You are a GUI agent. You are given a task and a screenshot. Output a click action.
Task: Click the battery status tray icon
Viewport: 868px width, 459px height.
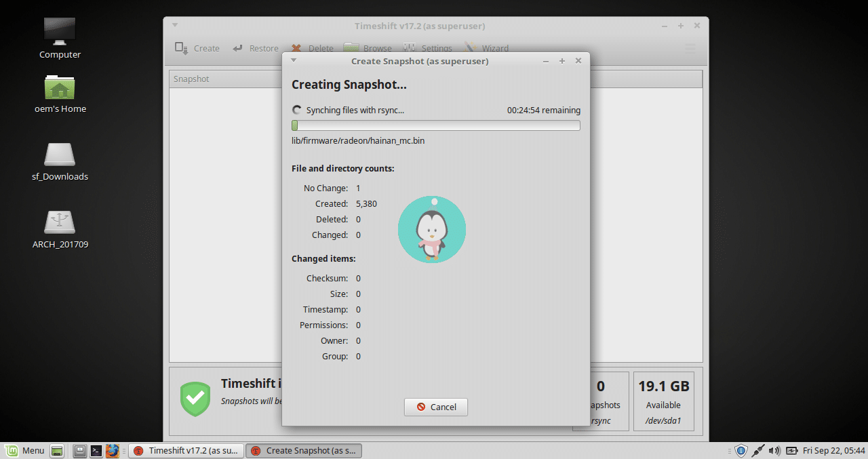792,450
